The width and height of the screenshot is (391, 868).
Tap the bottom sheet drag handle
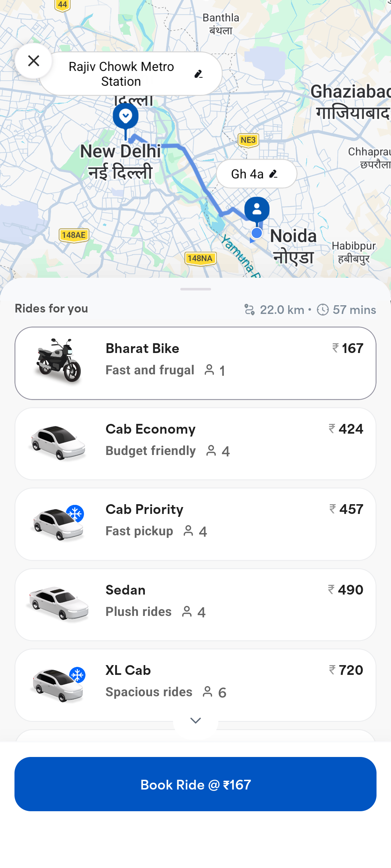click(195, 289)
